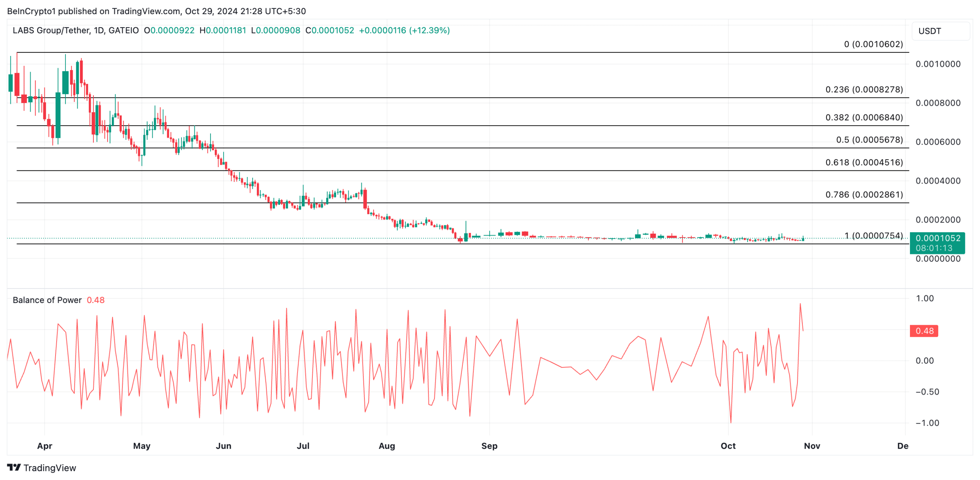This screenshot has width=980, height=480.
Task: Click the Balance of Power 0.48 legend value
Action: [x=95, y=300]
